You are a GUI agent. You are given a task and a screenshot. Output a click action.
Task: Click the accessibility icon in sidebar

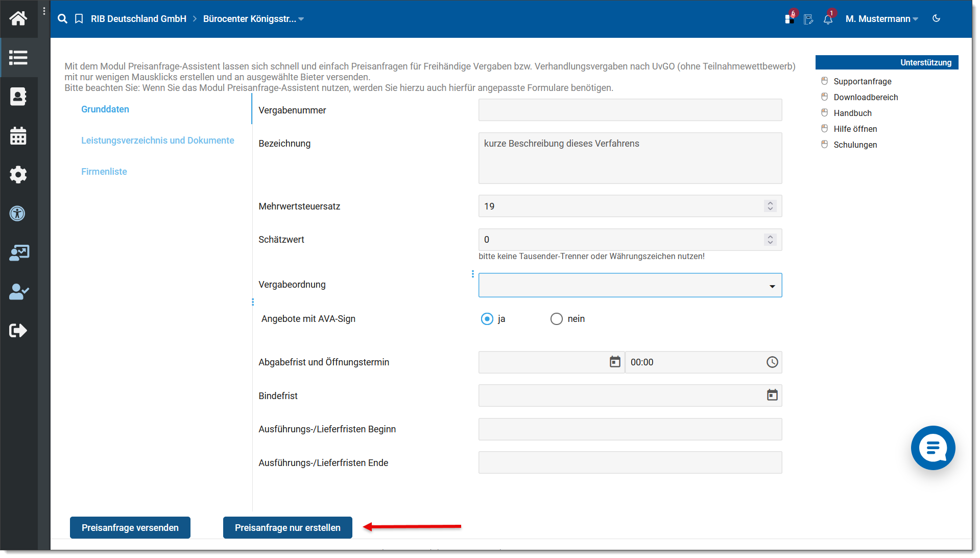[x=17, y=214]
